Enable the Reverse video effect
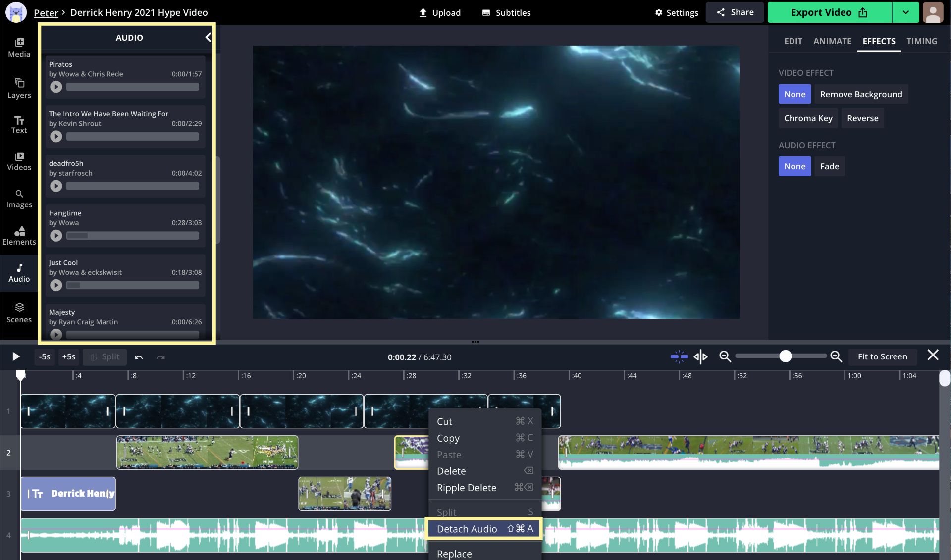This screenshot has height=560, width=951. (862, 118)
